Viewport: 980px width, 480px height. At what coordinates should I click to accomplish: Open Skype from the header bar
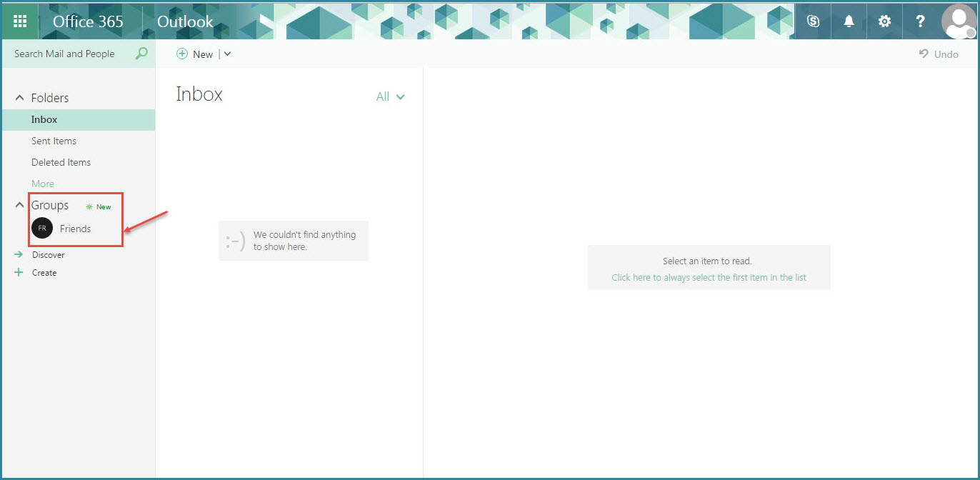point(813,21)
